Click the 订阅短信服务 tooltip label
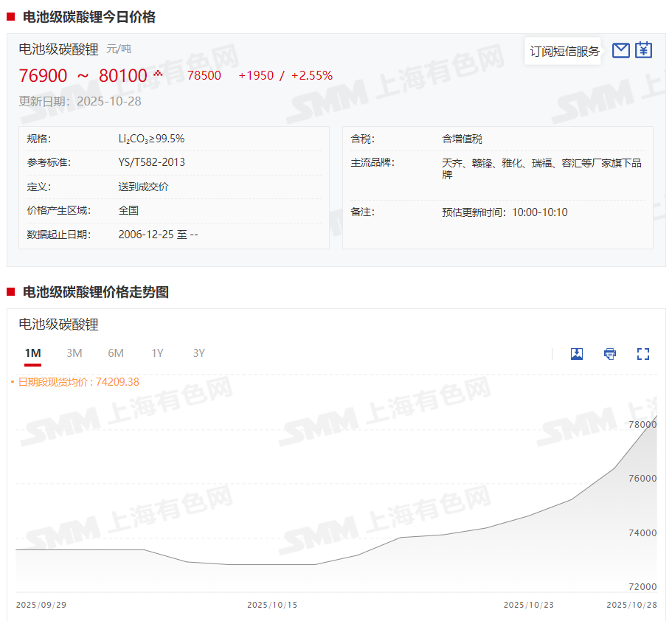This screenshot has width=672, height=621. click(x=564, y=52)
